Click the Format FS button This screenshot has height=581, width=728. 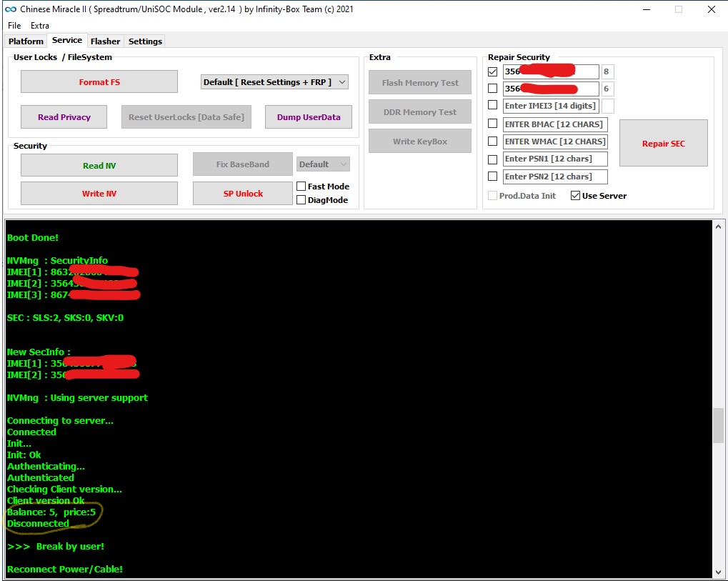pyautogui.click(x=99, y=81)
